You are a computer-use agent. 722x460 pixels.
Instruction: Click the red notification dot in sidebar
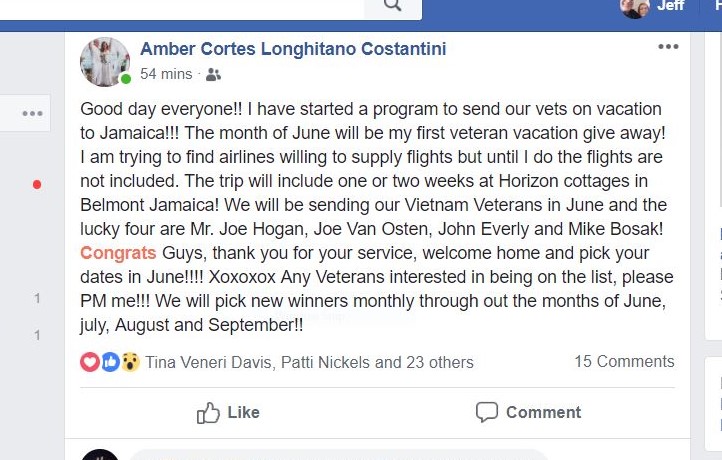point(37,185)
